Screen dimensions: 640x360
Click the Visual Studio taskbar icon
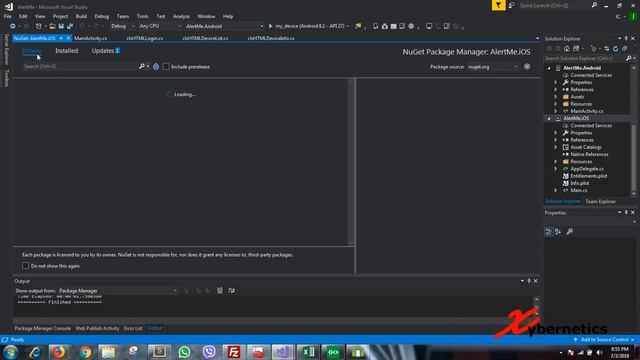coord(283,352)
